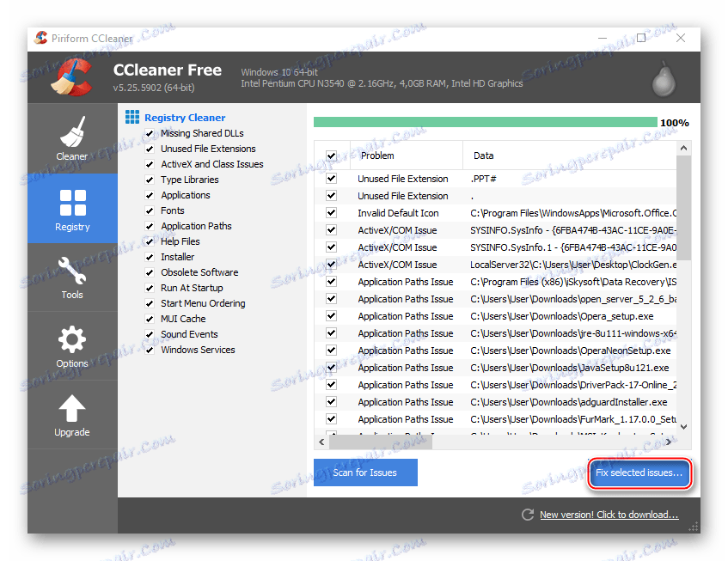Deselect the Opera_setup.exe row checkbox
The width and height of the screenshot is (728, 561).
tap(331, 315)
